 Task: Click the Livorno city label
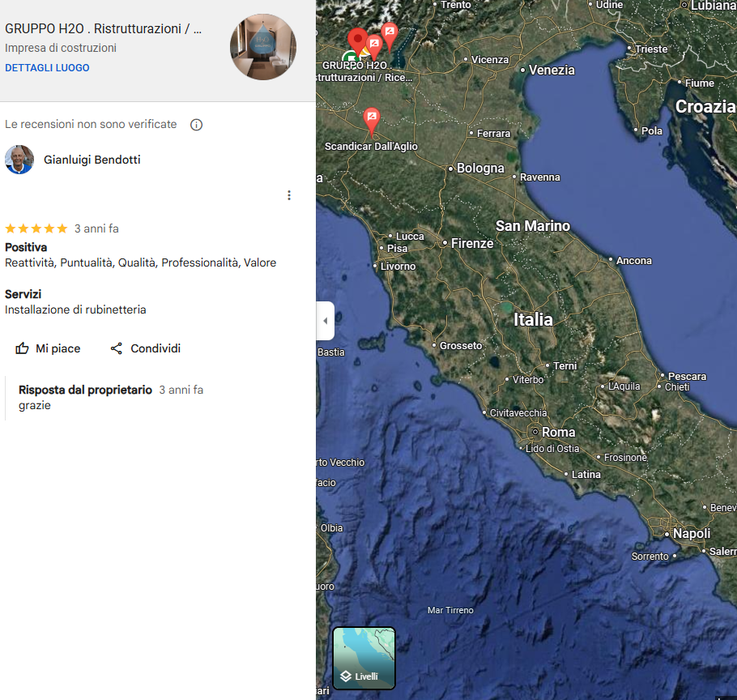point(398,266)
